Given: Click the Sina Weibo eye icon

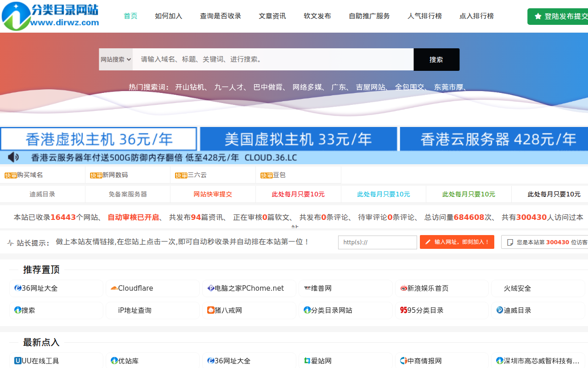Looking at the screenshot, I should click(x=403, y=288).
